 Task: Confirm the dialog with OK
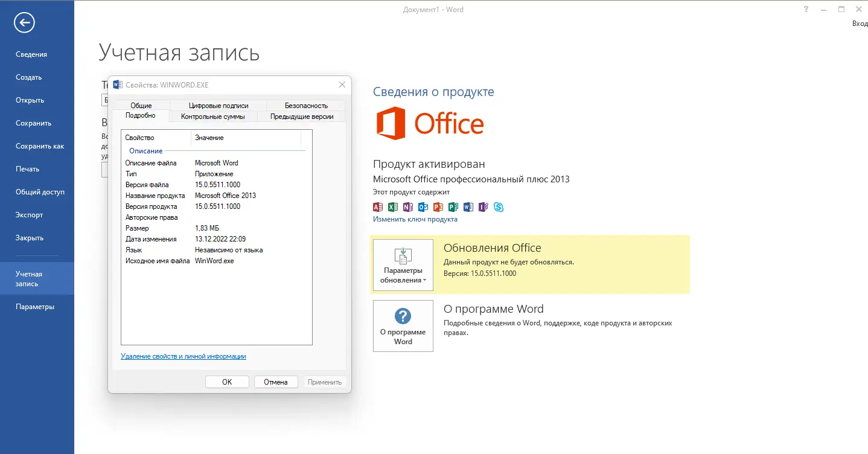(x=227, y=382)
